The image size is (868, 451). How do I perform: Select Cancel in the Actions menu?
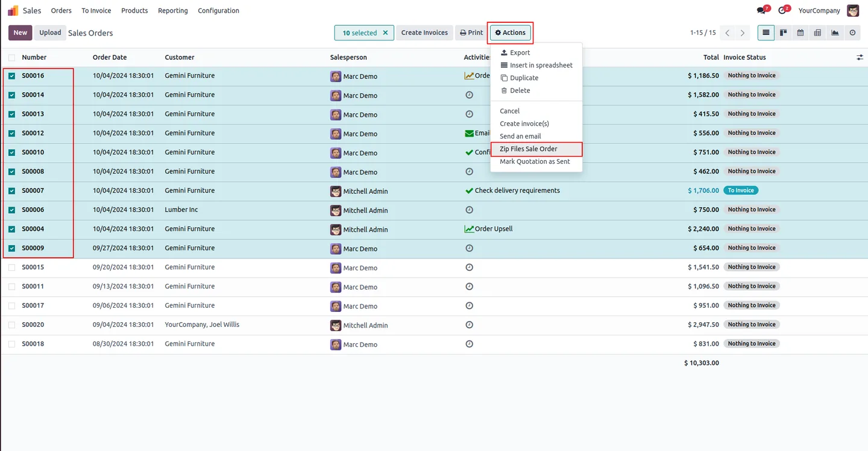pyautogui.click(x=536, y=111)
